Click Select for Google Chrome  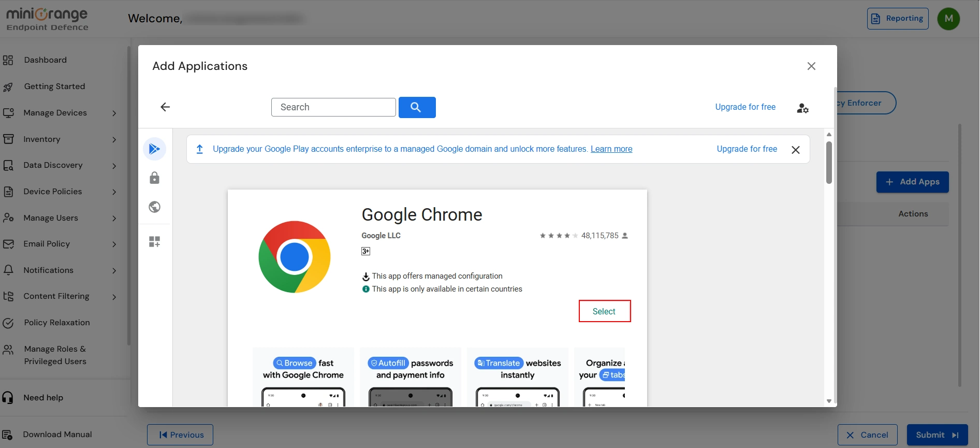pyautogui.click(x=604, y=311)
